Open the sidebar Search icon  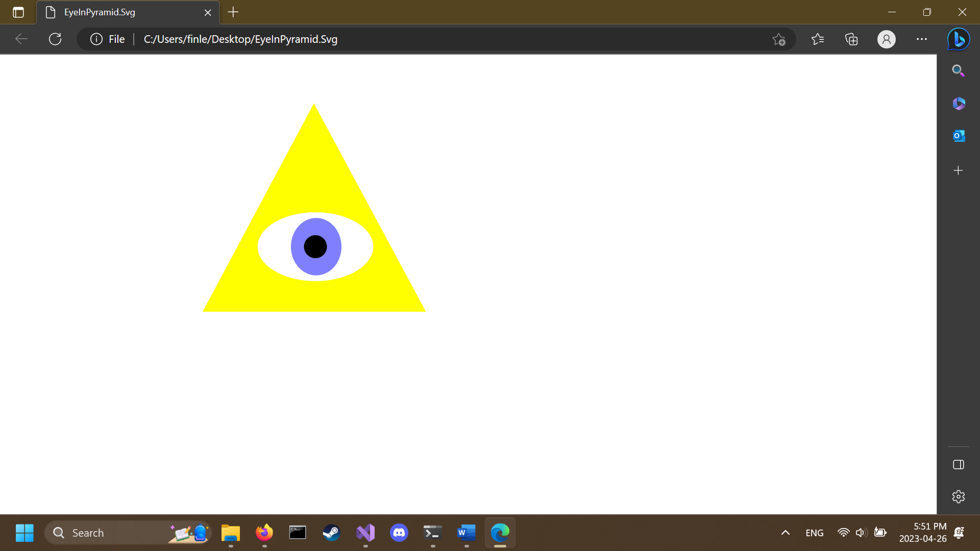(958, 71)
